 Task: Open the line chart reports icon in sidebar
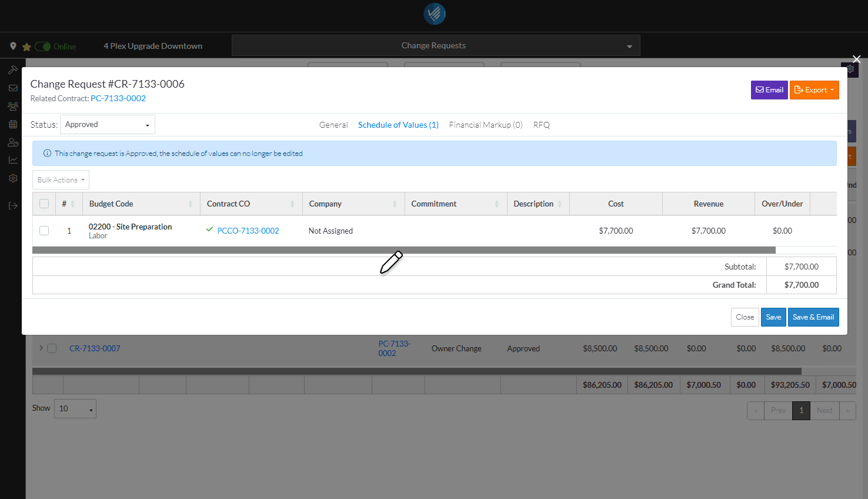(13, 160)
